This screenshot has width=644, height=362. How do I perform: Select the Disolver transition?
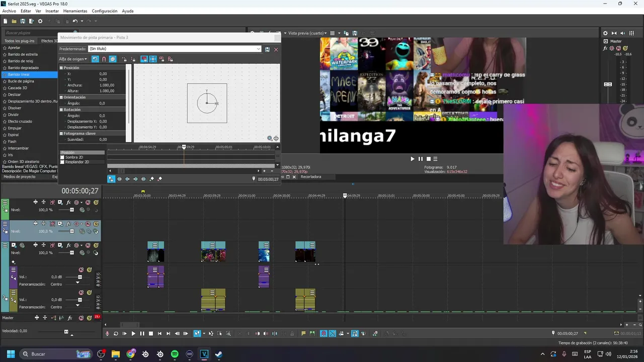click(15, 108)
